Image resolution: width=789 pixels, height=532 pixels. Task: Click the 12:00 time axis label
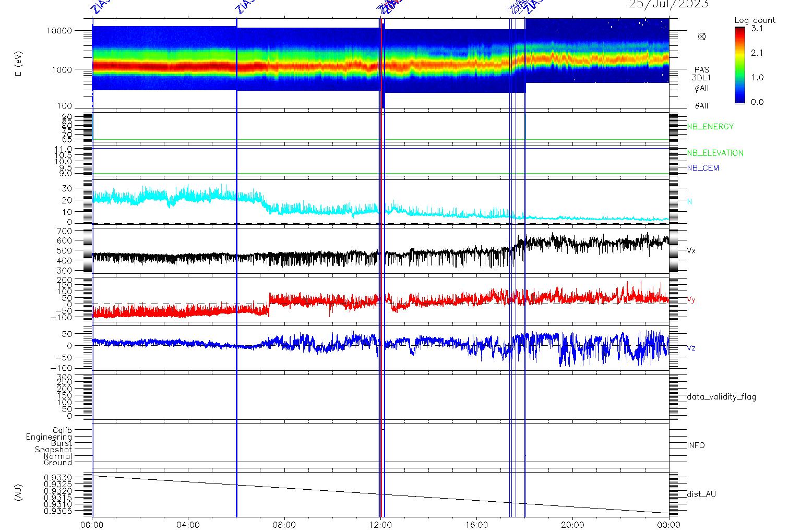pos(380,525)
